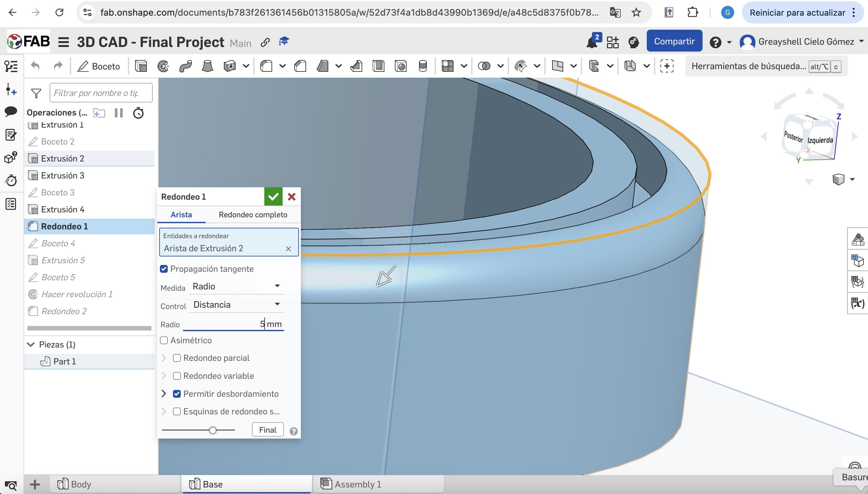The image size is (868, 494).
Task: Open the Assembly 1 tab
Action: [x=357, y=484]
